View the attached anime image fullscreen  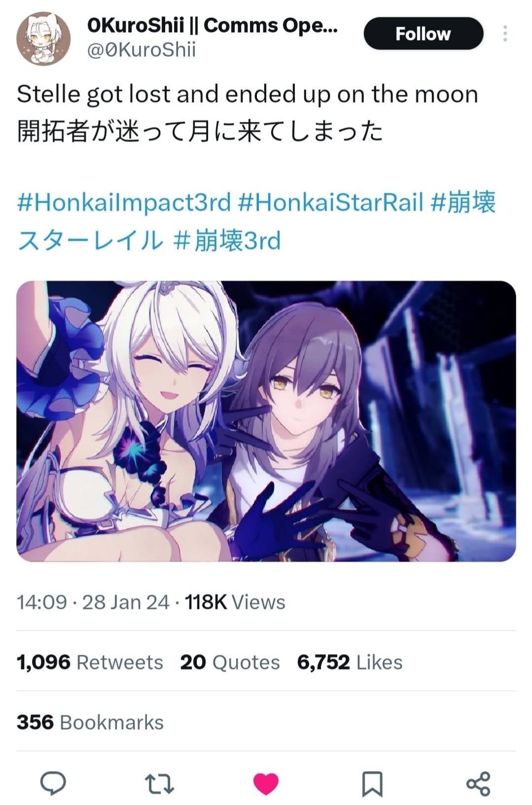pos(266,421)
